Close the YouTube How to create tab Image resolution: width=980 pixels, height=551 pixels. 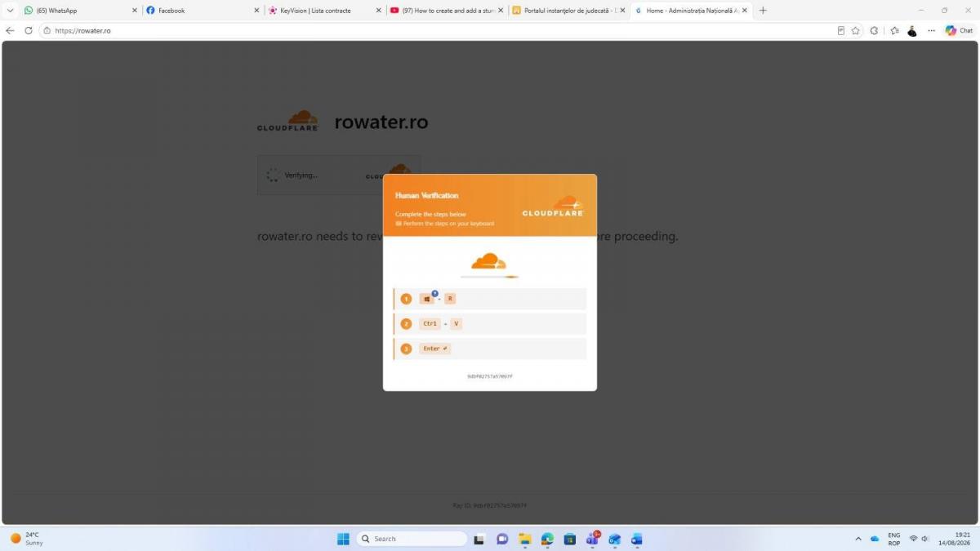click(501, 11)
